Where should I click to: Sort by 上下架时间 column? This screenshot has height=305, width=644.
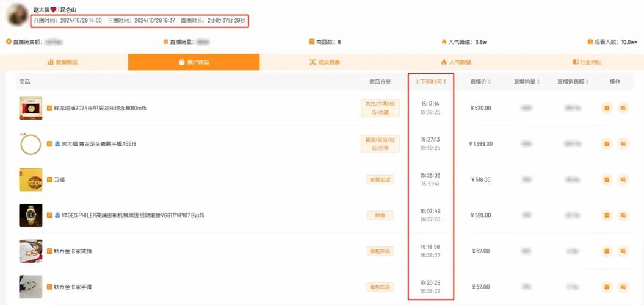(x=430, y=81)
